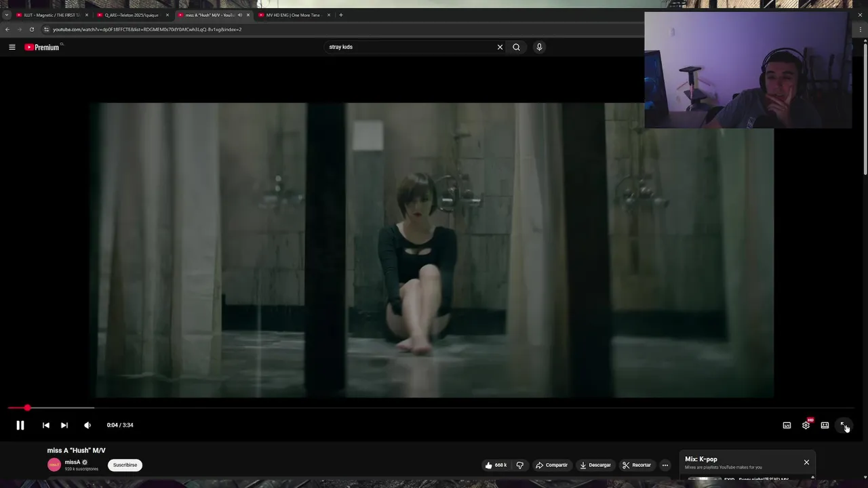868x488 pixels.
Task: Pause the miss A Hush video
Action: click(20, 425)
